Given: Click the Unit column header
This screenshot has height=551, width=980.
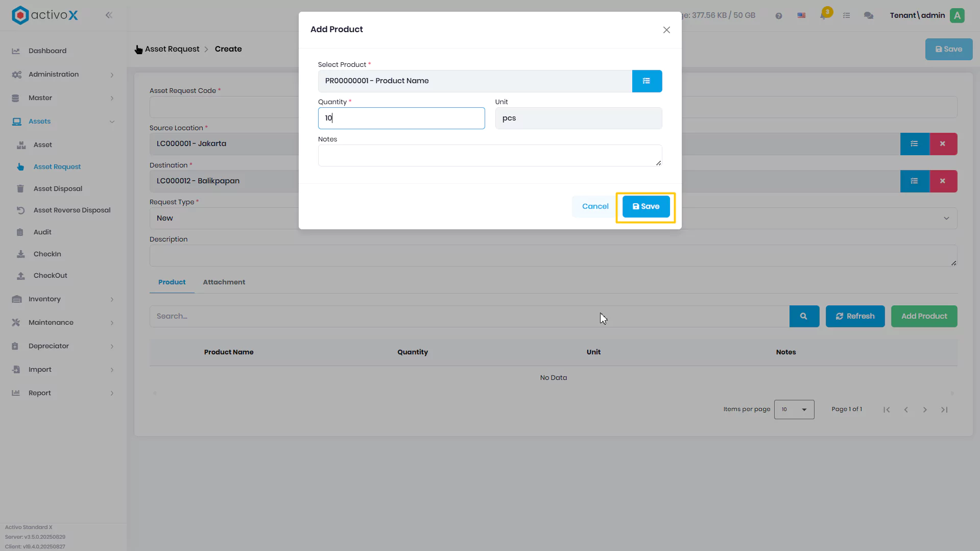Looking at the screenshot, I should (593, 352).
